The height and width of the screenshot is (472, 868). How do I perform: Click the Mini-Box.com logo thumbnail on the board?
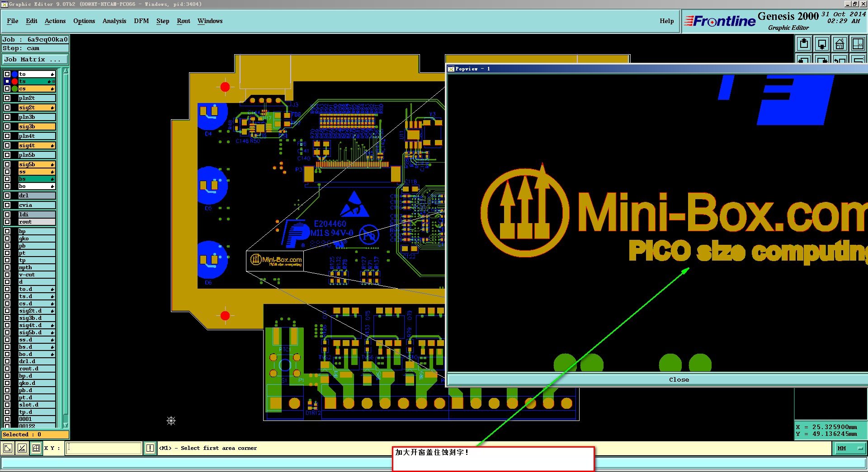[276, 260]
